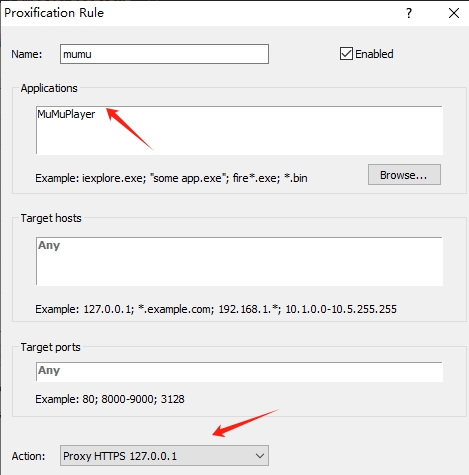Select the MuMuPlayer entry in Applications
469x475 pixels.
tap(66, 114)
